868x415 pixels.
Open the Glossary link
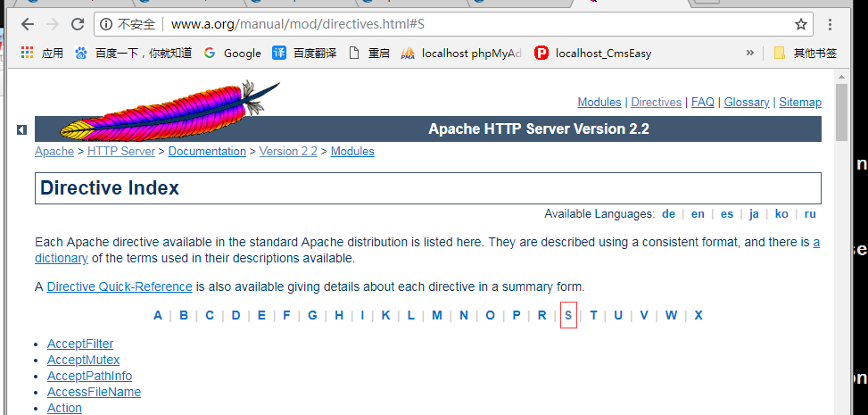click(x=746, y=102)
